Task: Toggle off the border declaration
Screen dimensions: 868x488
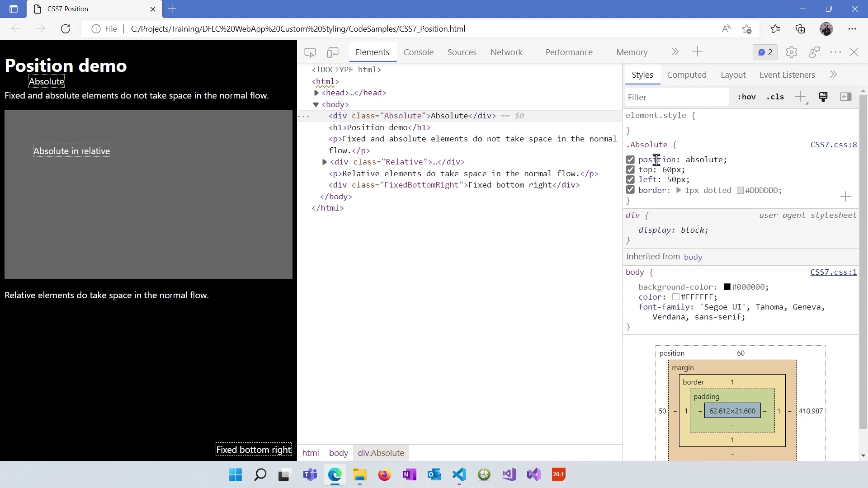Action: (631, 190)
